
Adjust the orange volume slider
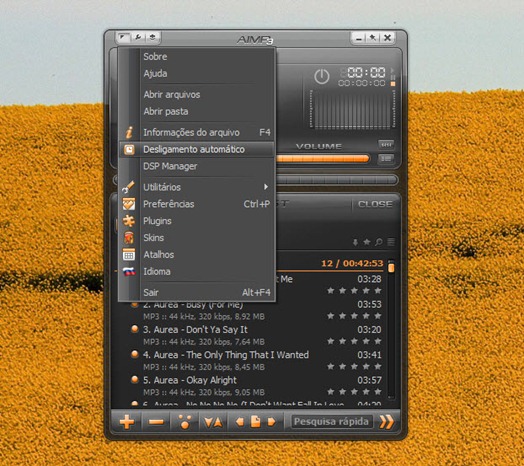(322, 158)
